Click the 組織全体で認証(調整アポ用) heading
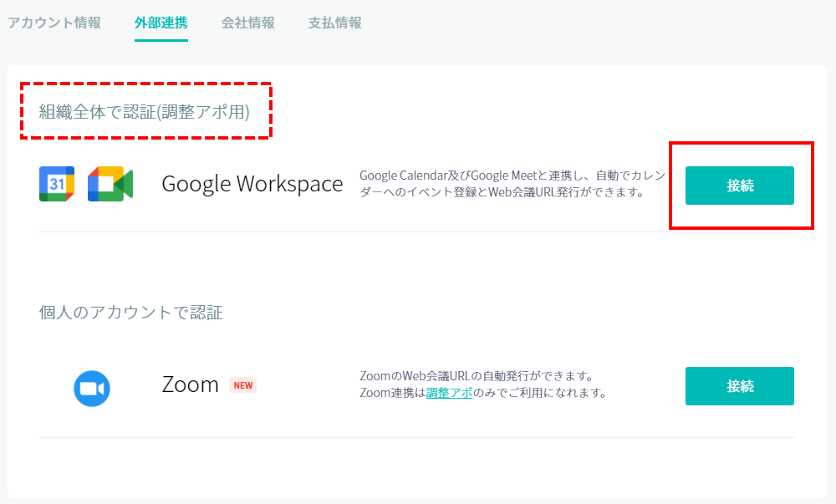This screenshot has height=504, width=836. pos(145,111)
